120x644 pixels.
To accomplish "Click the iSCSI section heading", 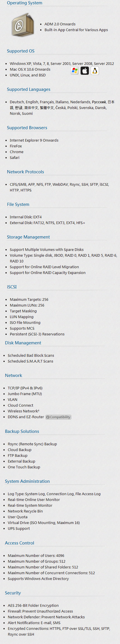I will tap(12, 287).
